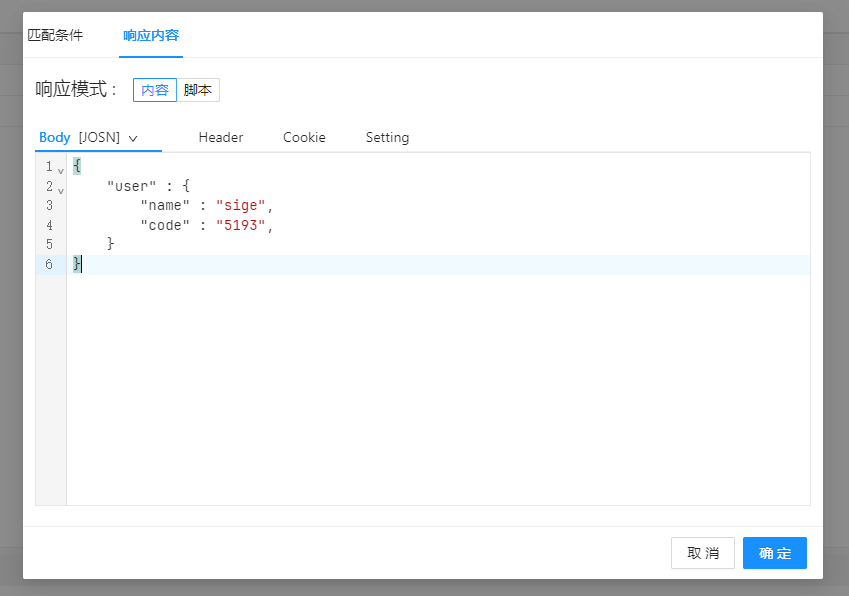Switch to the 匹配条件 tab
Screen dimensions: 849x596
55,35
